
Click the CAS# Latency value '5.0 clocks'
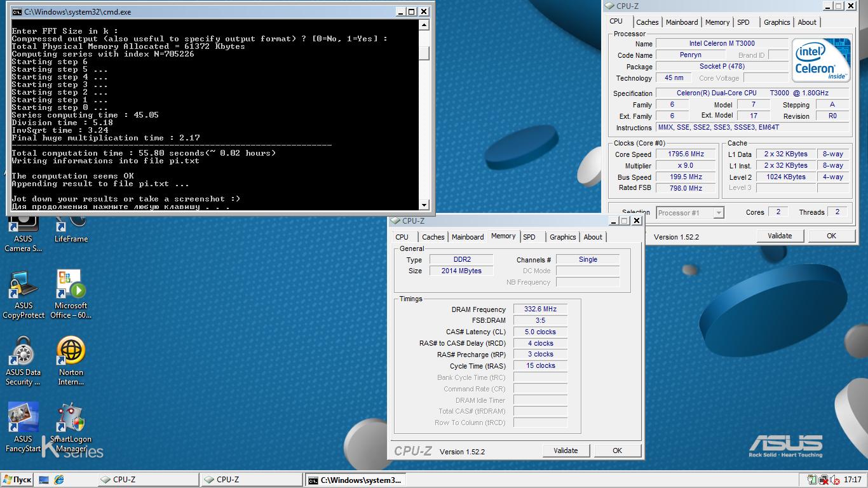(540, 332)
